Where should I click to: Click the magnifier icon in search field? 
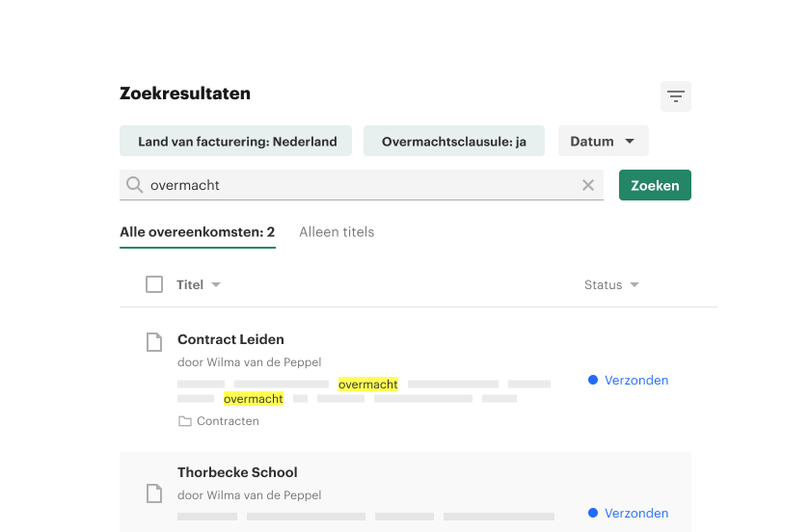click(x=134, y=185)
